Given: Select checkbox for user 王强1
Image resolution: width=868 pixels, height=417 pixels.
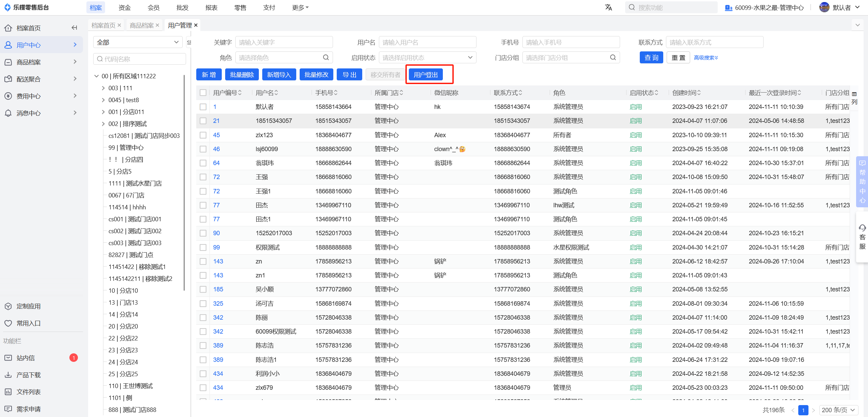Looking at the screenshot, I should [x=203, y=191].
